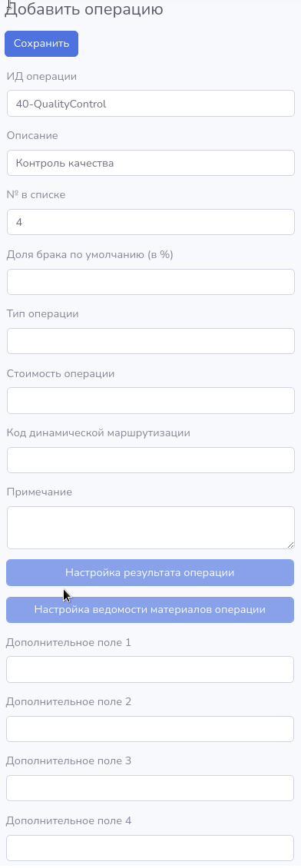Screen dimensions: 301x868
Task: Grab the Примечание textarea resize handle
Action: [x=290, y=545]
